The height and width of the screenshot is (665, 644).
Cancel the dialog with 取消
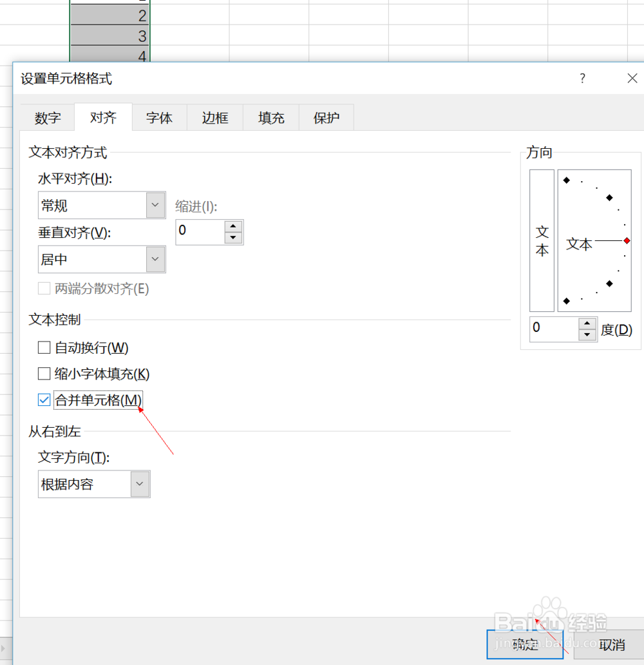click(612, 644)
